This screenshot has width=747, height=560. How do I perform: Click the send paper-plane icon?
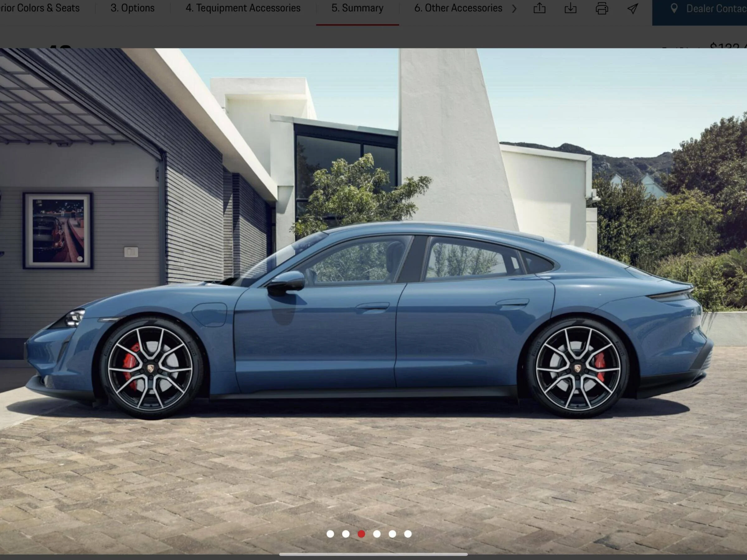click(x=633, y=8)
